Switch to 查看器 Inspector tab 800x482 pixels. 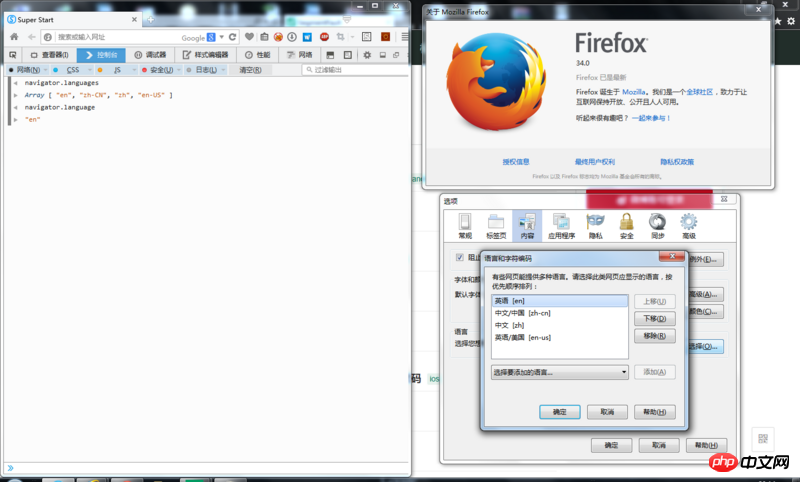[49, 55]
